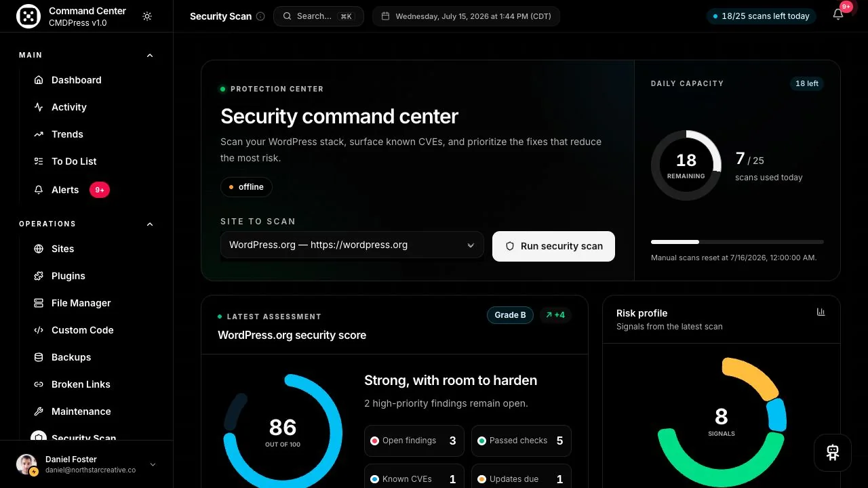
Task: Click the 9+ alerts count badge
Action: (100, 190)
